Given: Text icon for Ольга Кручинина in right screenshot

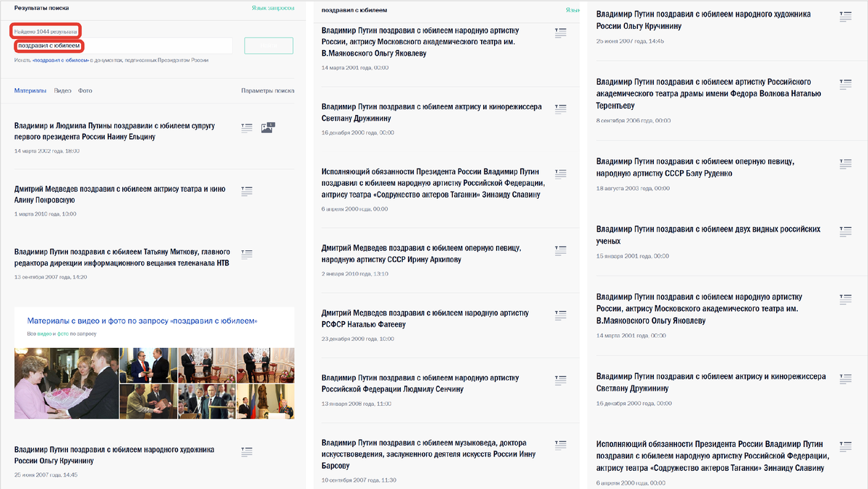Looking at the screenshot, I should 846,17.
